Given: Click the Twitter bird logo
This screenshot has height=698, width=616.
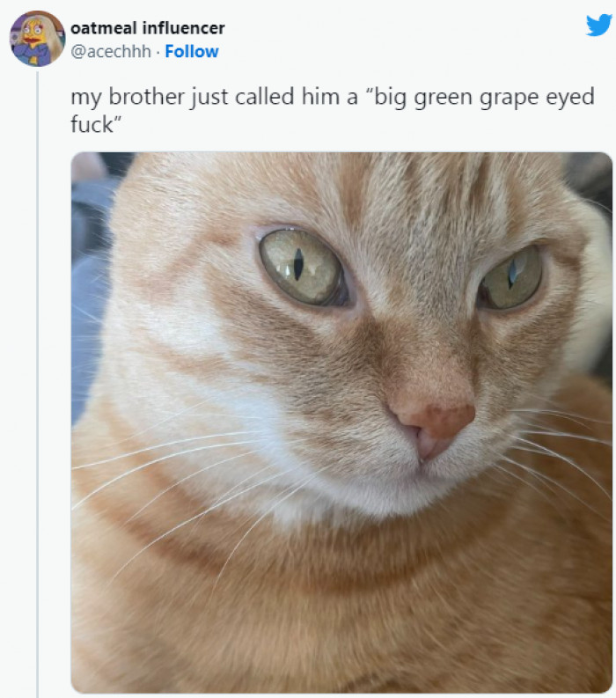Looking at the screenshot, I should [x=598, y=25].
